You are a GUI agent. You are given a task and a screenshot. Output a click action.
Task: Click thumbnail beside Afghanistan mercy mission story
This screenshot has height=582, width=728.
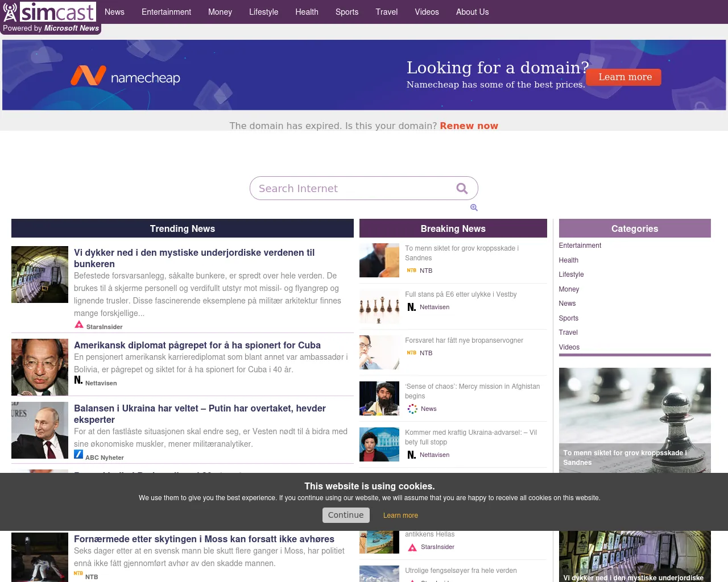(x=379, y=398)
